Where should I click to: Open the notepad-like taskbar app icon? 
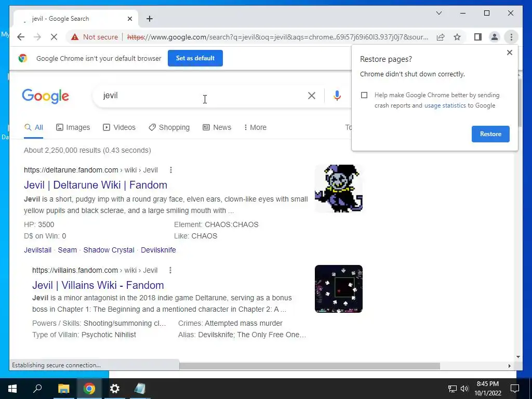(140, 389)
